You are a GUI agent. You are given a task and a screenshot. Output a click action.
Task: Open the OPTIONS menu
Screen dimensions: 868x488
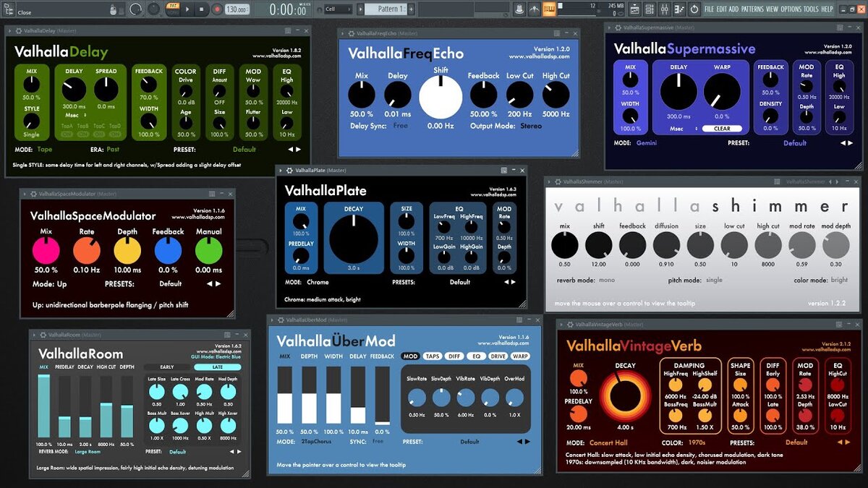click(x=791, y=9)
